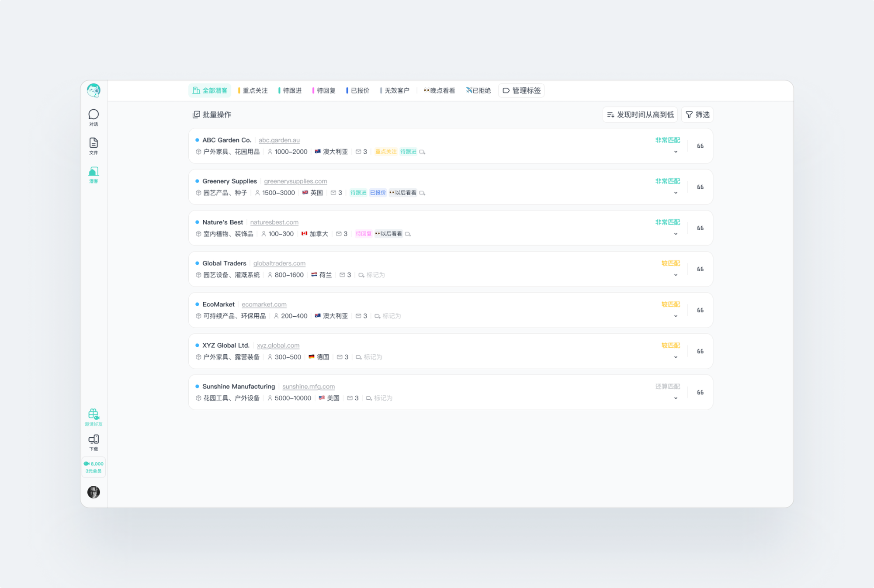Screen dimensions: 874x588
Task: Click the quote icon on EcoMarket row
Action: coord(700,310)
